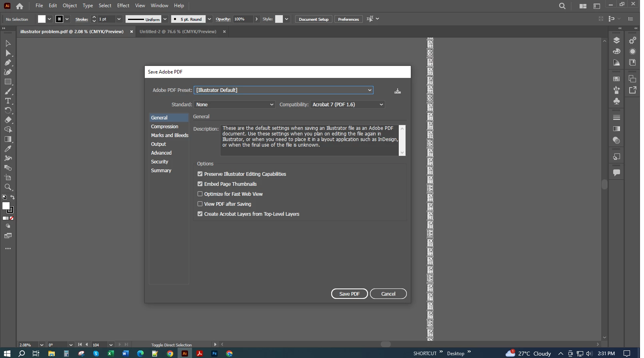Open the Window menu

click(160, 6)
